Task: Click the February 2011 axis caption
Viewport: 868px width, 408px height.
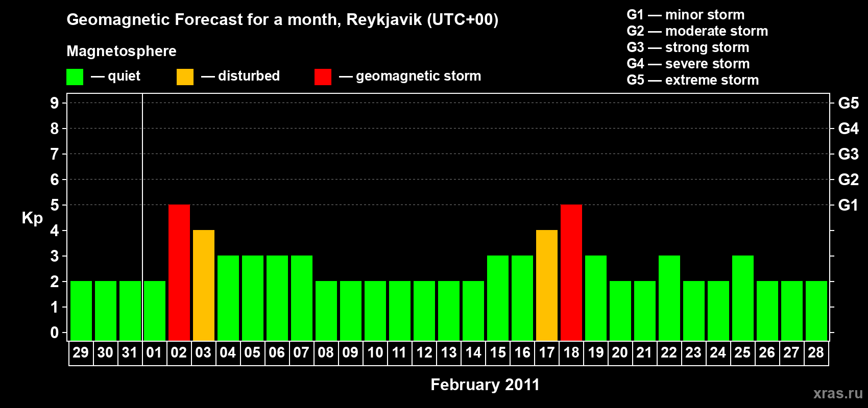Action: click(485, 385)
